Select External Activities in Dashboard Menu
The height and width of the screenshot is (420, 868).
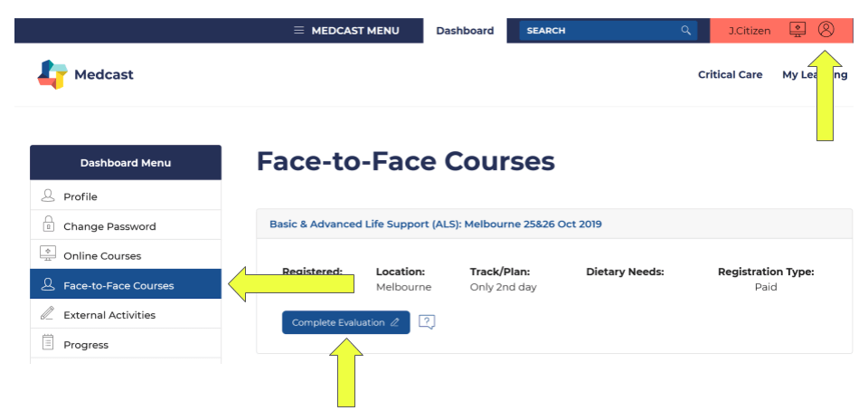pos(126,313)
